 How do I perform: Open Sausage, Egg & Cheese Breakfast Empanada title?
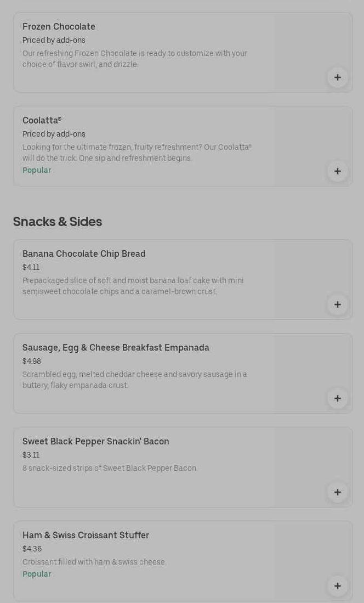(116, 347)
